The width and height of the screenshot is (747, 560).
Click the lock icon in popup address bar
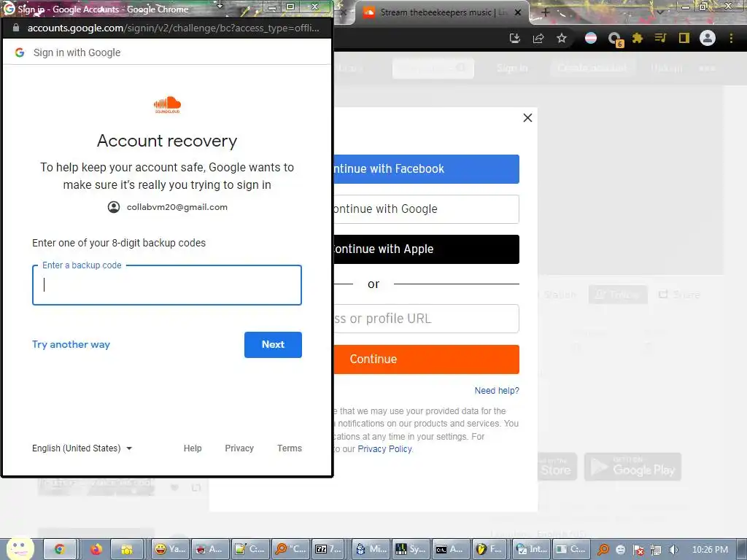(16, 28)
